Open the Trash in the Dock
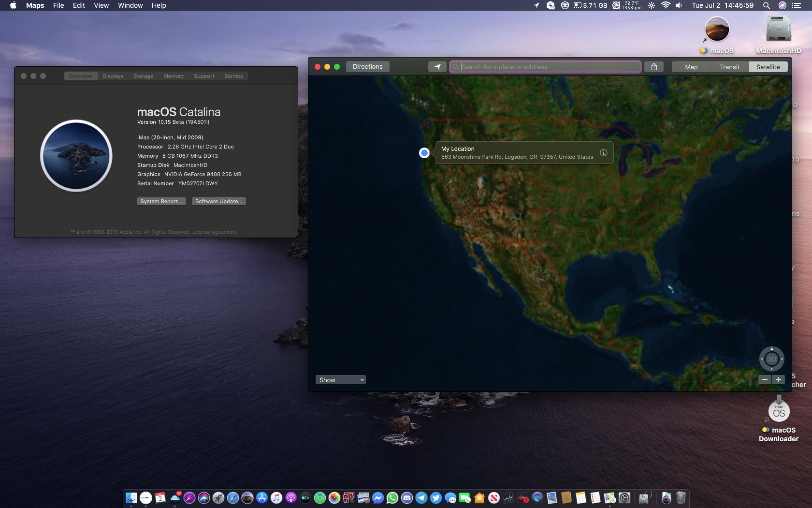Screen dimensions: 812x508 [681, 497]
